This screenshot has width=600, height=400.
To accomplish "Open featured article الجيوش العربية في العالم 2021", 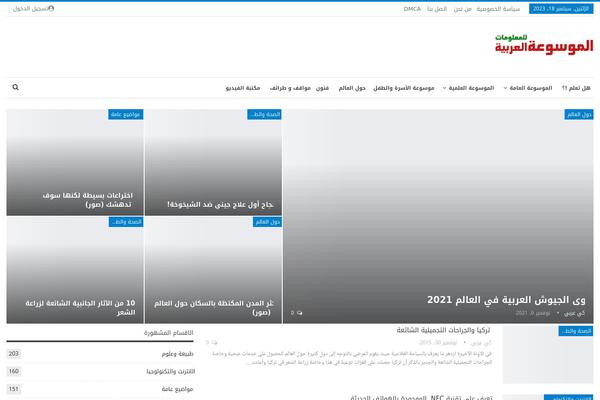I will click(x=506, y=300).
